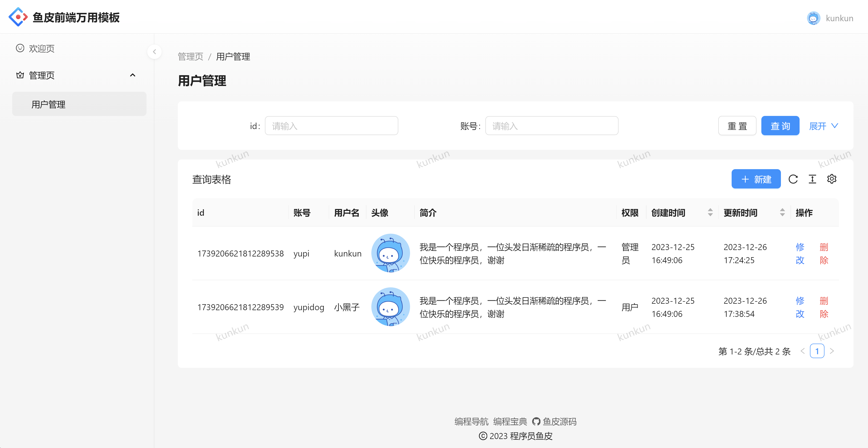The height and width of the screenshot is (448, 868).
Task: Sort by 创建时间 column arrows
Action: 710,212
